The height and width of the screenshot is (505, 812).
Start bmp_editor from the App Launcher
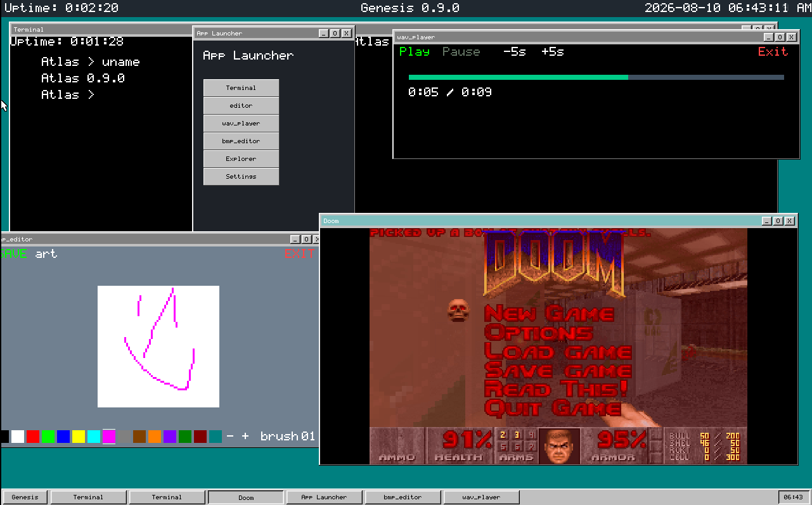point(241,141)
